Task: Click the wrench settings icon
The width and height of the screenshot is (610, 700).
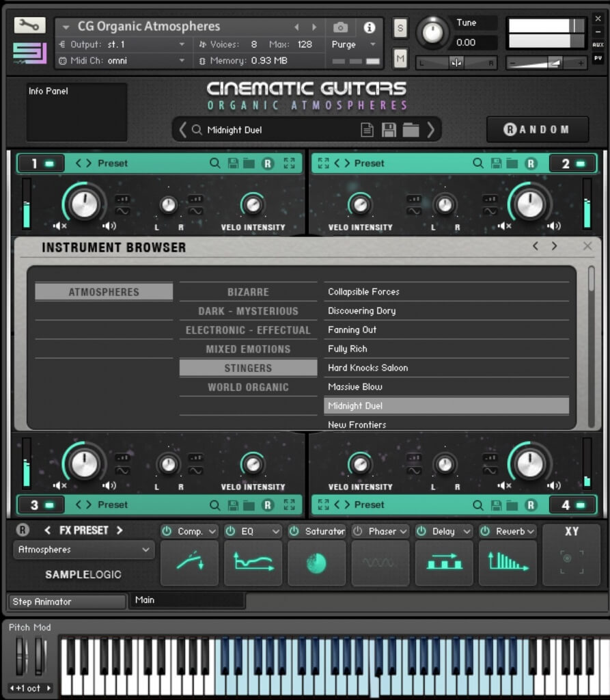Action: click(x=29, y=25)
